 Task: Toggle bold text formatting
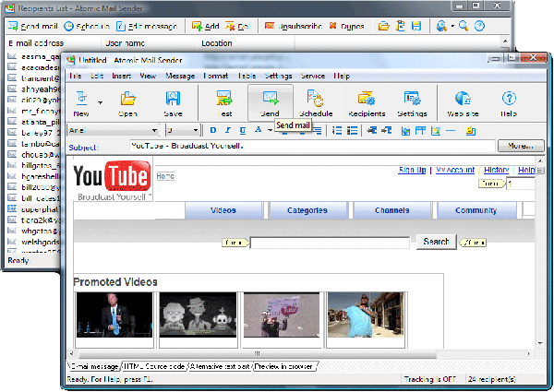tap(211, 130)
